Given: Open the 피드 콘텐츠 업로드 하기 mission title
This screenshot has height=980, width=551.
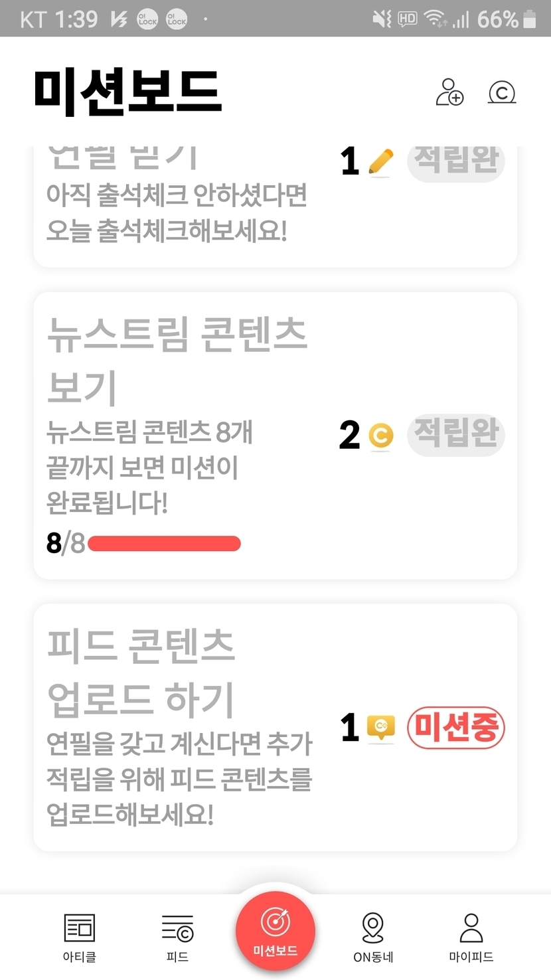Looking at the screenshot, I should pos(141,671).
